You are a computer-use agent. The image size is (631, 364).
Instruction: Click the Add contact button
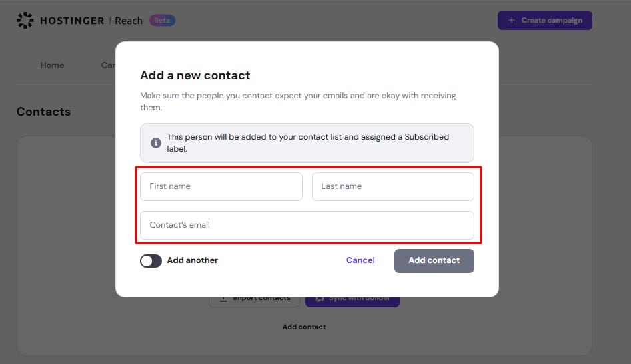pos(434,261)
